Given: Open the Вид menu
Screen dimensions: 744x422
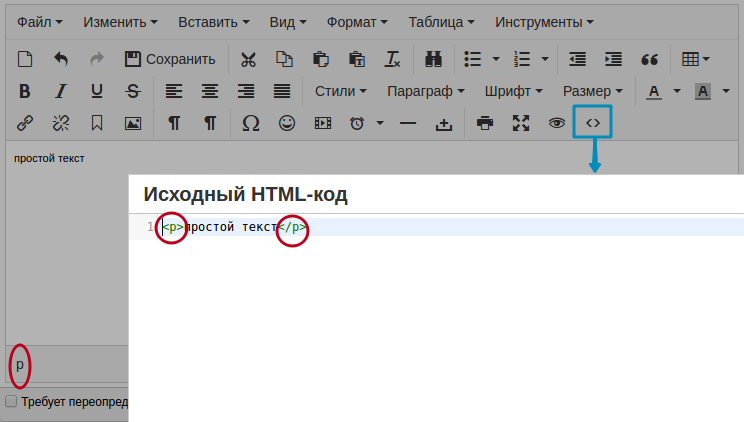Looking at the screenshot, I should point(288,22).
